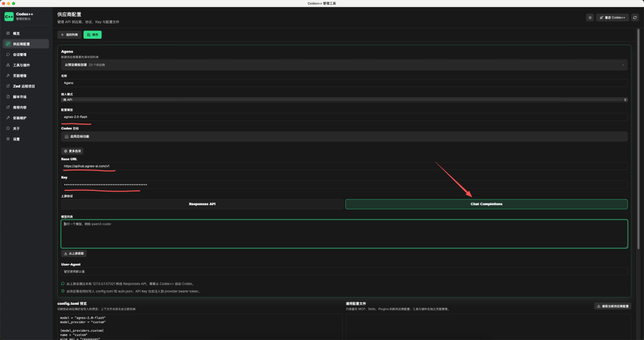Screen dimensions: 644x340
Task: Click 提取当前供应商配置 button
Action: pyautogui.click(x=613, y=306)
